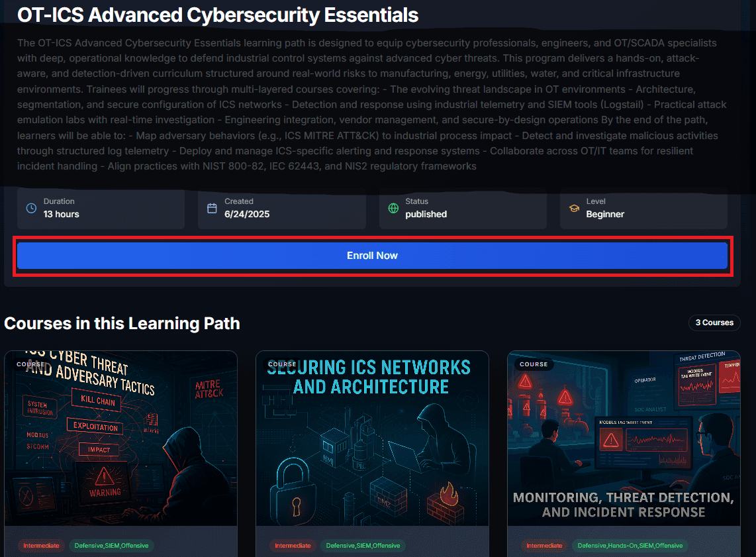Click Defensive,Hands-On,SIEM,Offensive tag on third course
This screenshot has width=756, height=557.
pyautogui.click(x=630, y=546)
